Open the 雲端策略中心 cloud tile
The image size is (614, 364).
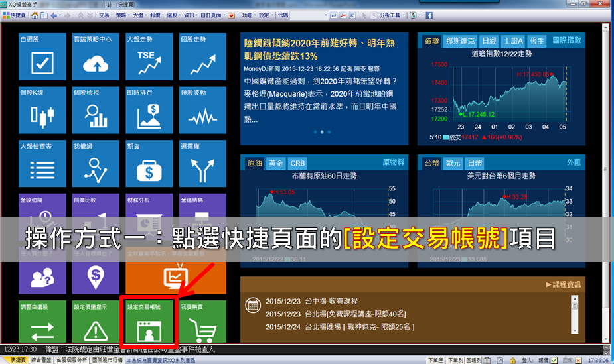96,57
